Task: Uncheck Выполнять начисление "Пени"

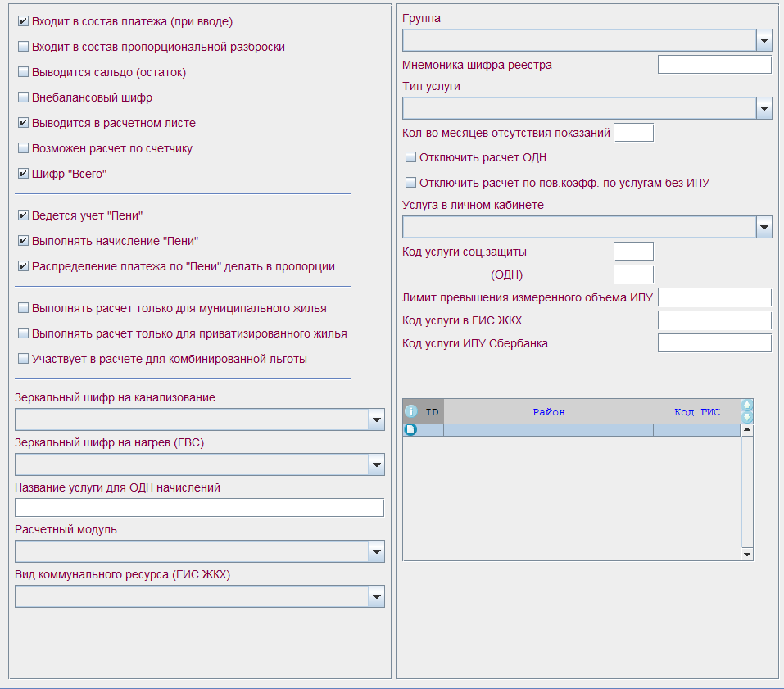Action: 23,241
